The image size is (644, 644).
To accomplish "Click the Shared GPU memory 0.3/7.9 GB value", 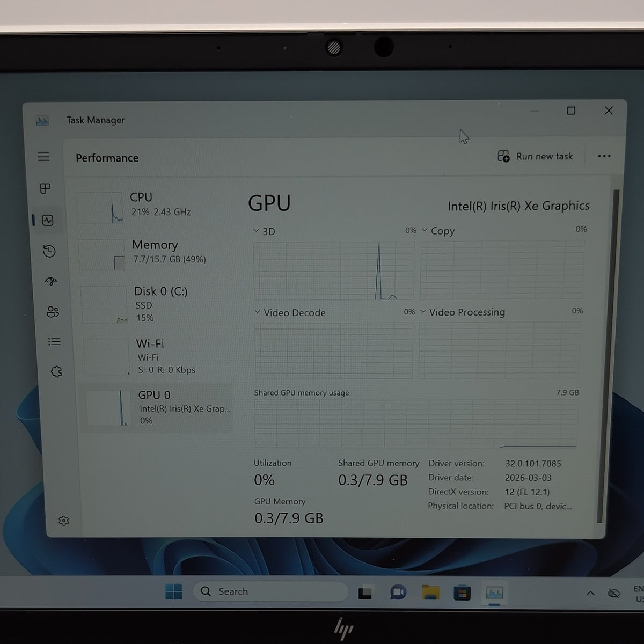I will point(373,480).
